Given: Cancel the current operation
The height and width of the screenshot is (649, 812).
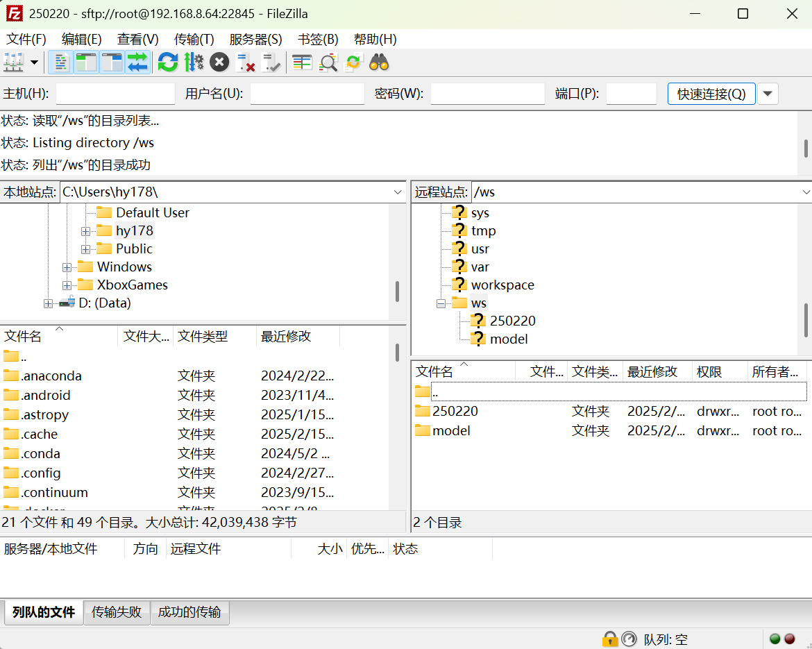Looking at the screenshot, I should pos(219,62).
